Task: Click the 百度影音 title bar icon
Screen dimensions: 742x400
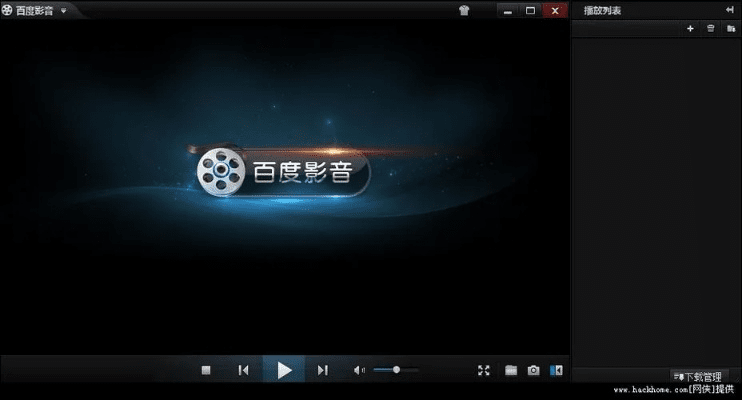Action: tap(8, 11)
